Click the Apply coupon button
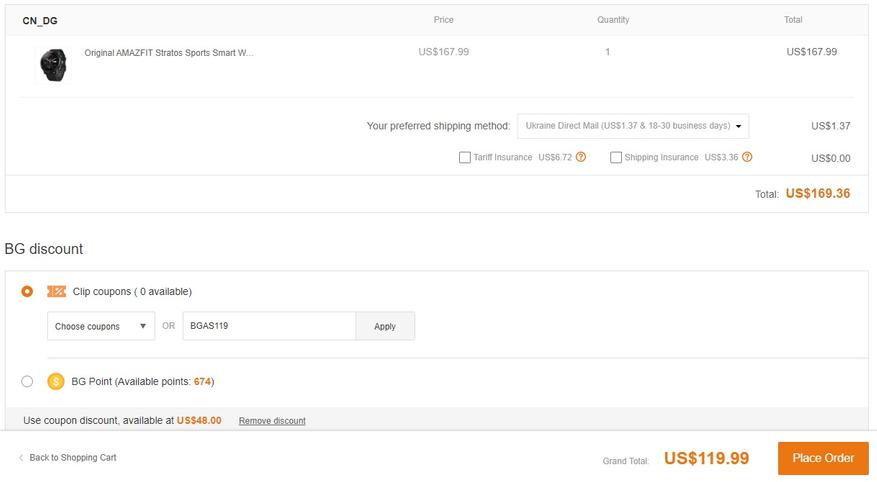Image resolution: width=877 pixels, height=482 pixels. click(385, 326)
